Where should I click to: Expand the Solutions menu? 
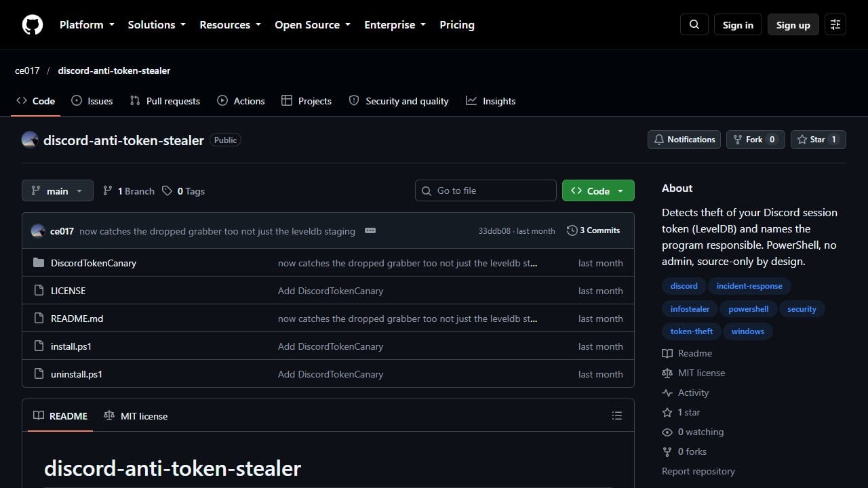[157, 24]
